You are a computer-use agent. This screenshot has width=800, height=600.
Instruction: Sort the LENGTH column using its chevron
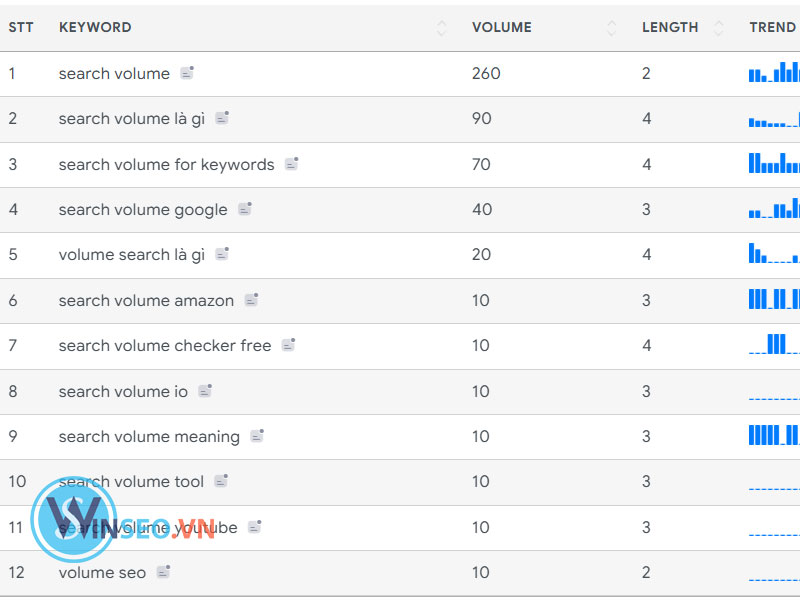coord(717,28)
